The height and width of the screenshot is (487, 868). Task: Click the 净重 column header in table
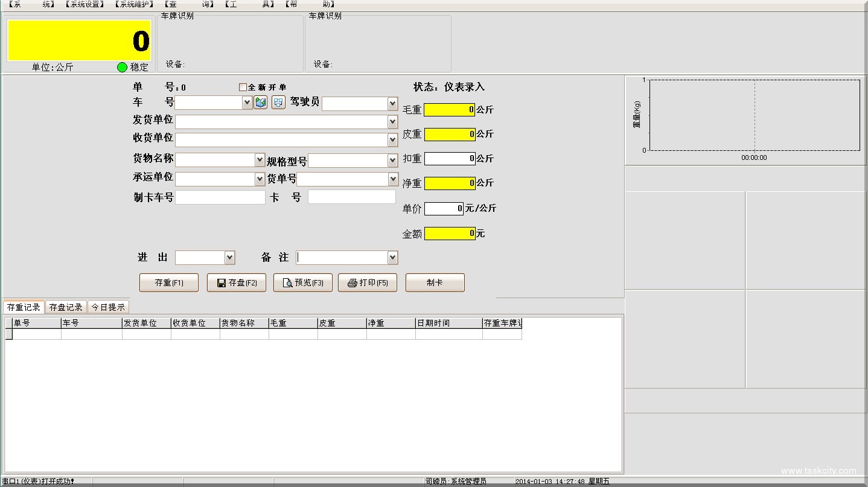pyautogui.click(x=391, y=323)
